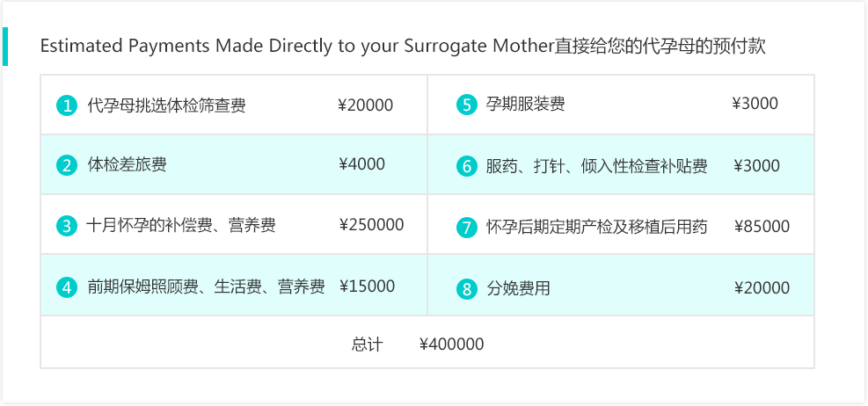Click the teal number 7 circle icon
The height and width of the screenshot is (406, 868).
click(467, 228)
